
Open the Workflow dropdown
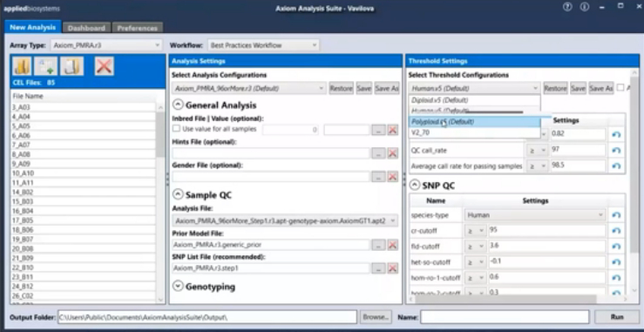[263, 45]
